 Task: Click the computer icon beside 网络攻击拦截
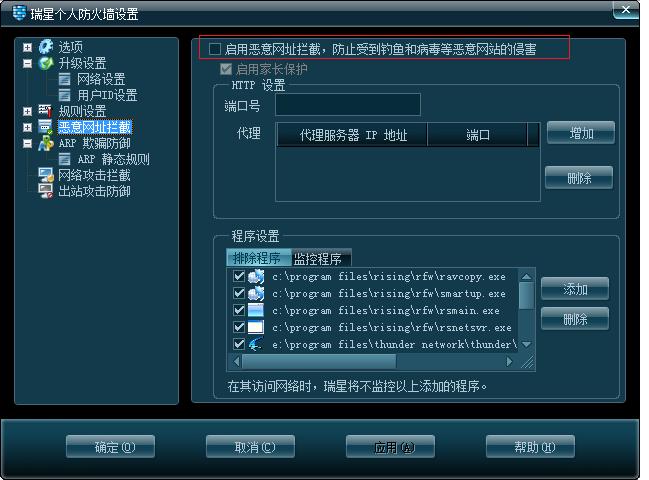pyautogui.click(x=46, y=175)
